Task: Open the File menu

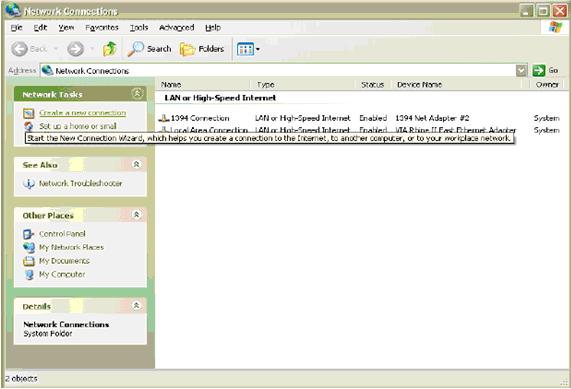Action: point(16,28)
